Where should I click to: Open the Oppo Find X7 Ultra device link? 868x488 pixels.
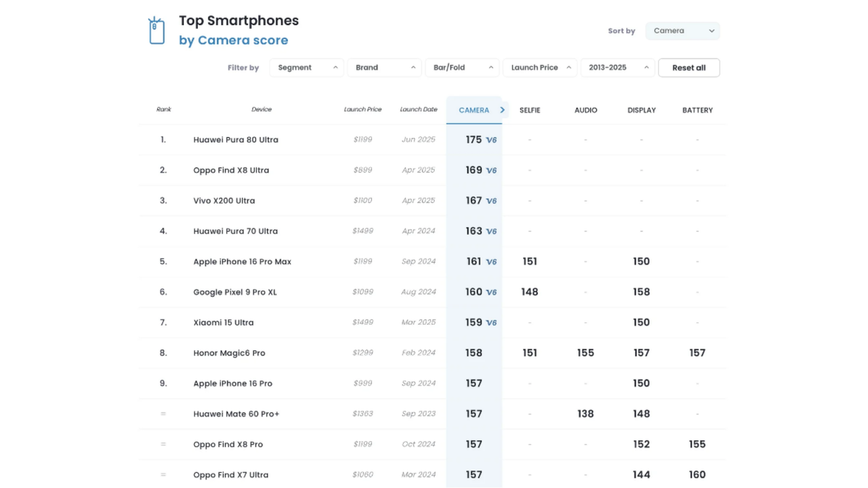[x=231, y=474]
